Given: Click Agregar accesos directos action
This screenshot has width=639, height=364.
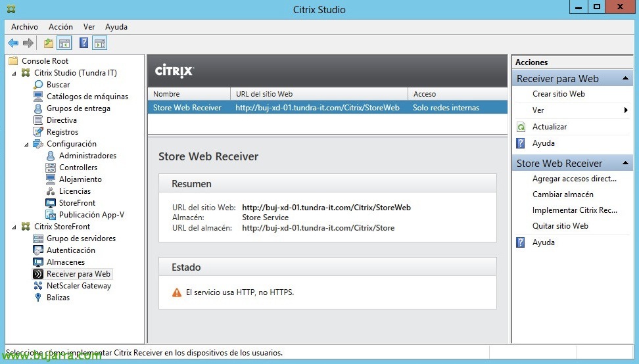Looking at the screenshot, I should [x=574, y=178].
